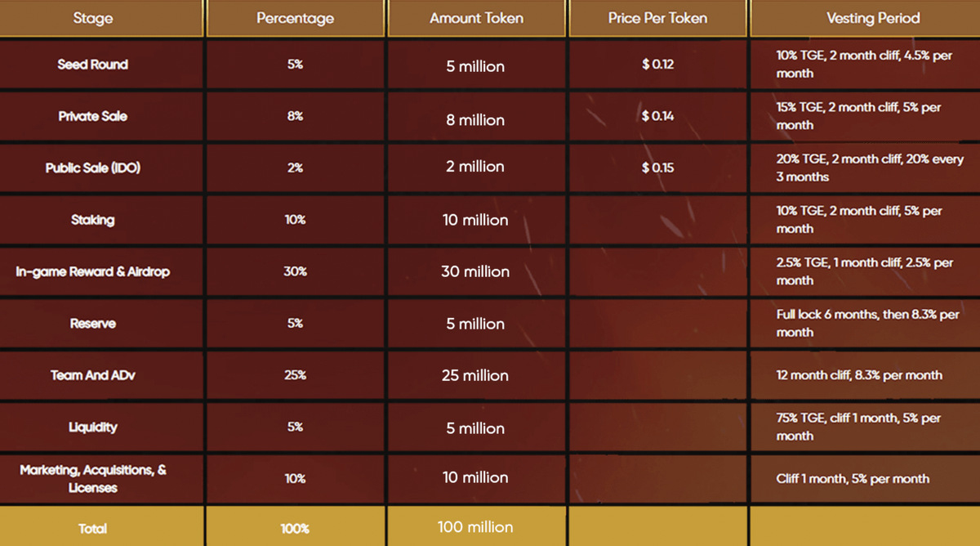Select the 100 million total amount
The width and height of the screenshot is (980, 546).
click(x=475, y=527)
